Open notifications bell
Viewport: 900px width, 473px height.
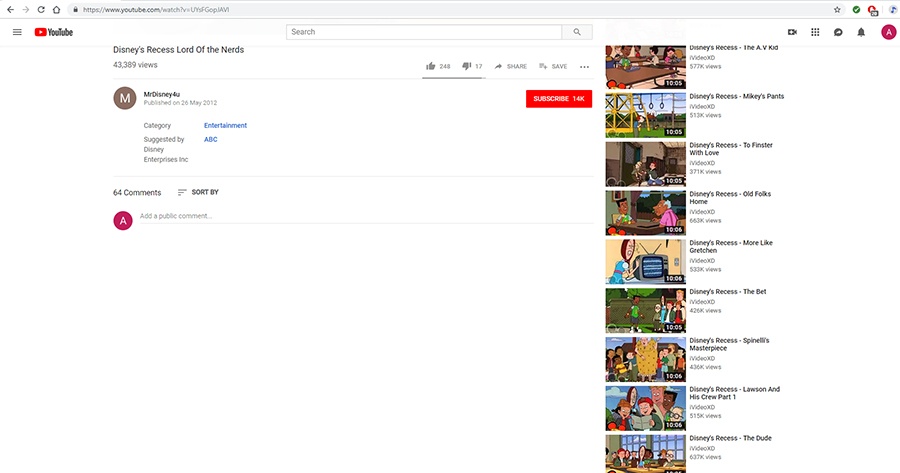861,32
